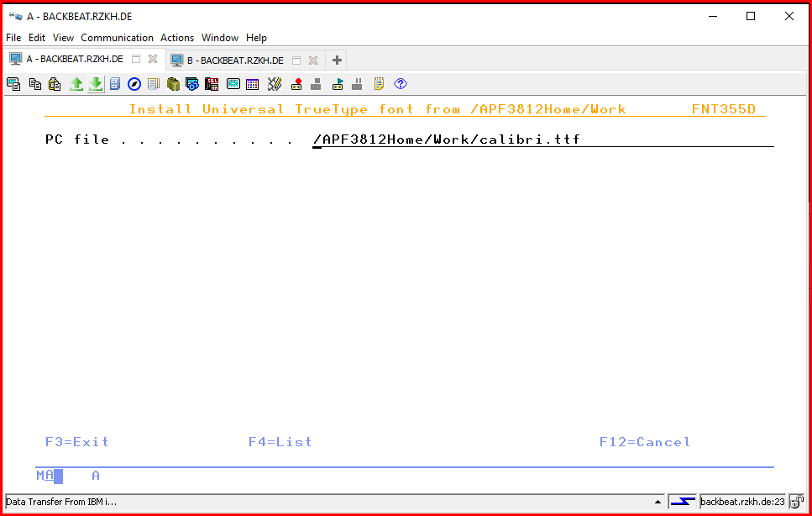The height and width of the screenshot is (516, 812).
Task: Click the FNT355D screen identifier
Action: coord(724,109)
